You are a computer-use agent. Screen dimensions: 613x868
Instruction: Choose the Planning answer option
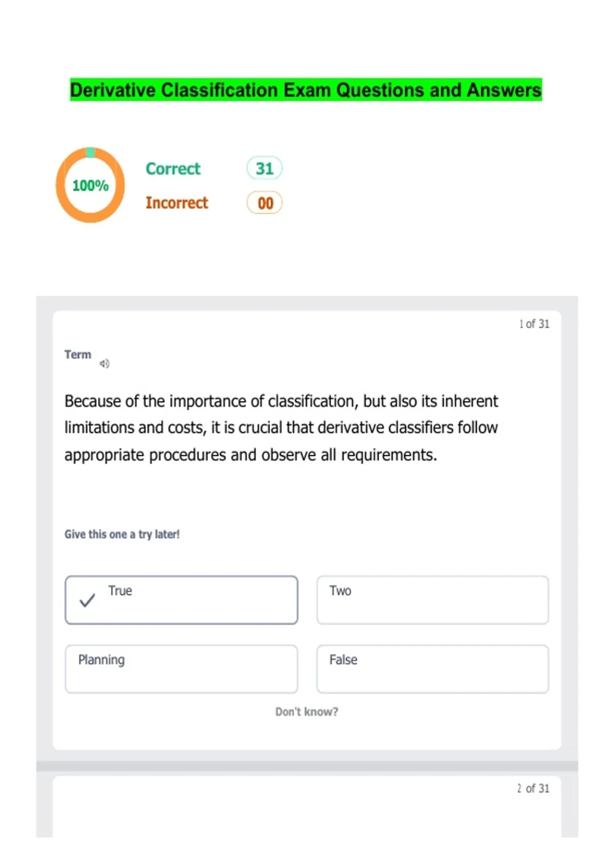[x=181, y=669]
